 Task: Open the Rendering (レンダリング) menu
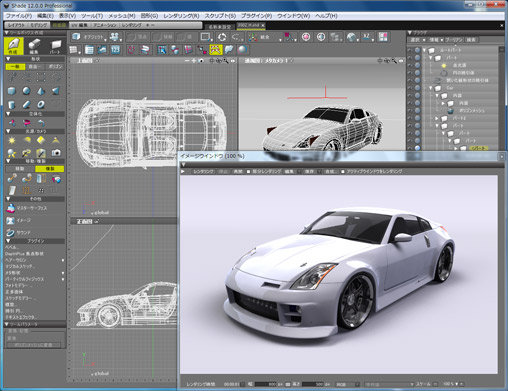[x=181, y=16]
